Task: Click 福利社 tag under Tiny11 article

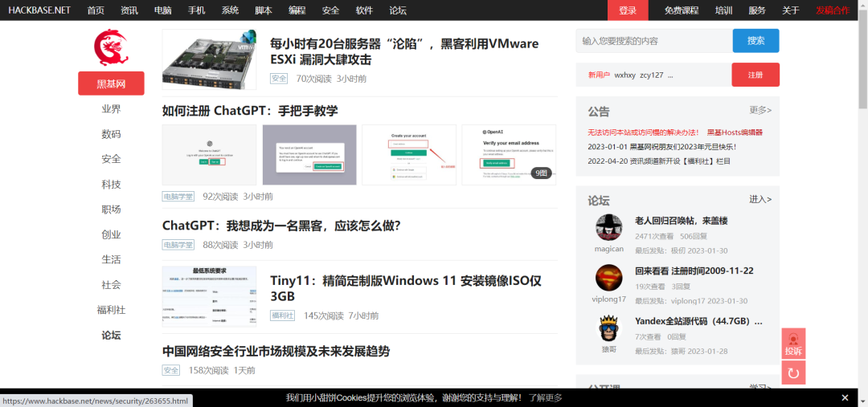Action: click(282, 315)
